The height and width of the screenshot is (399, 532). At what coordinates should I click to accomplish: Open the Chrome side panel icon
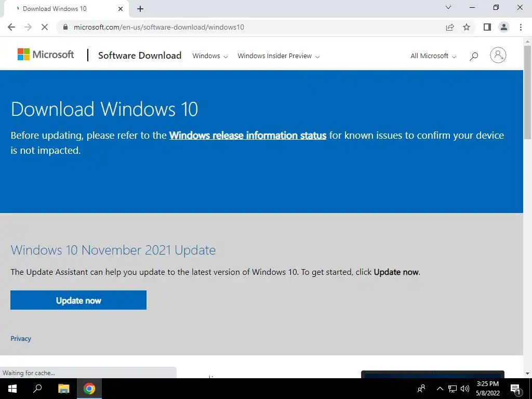487,27
